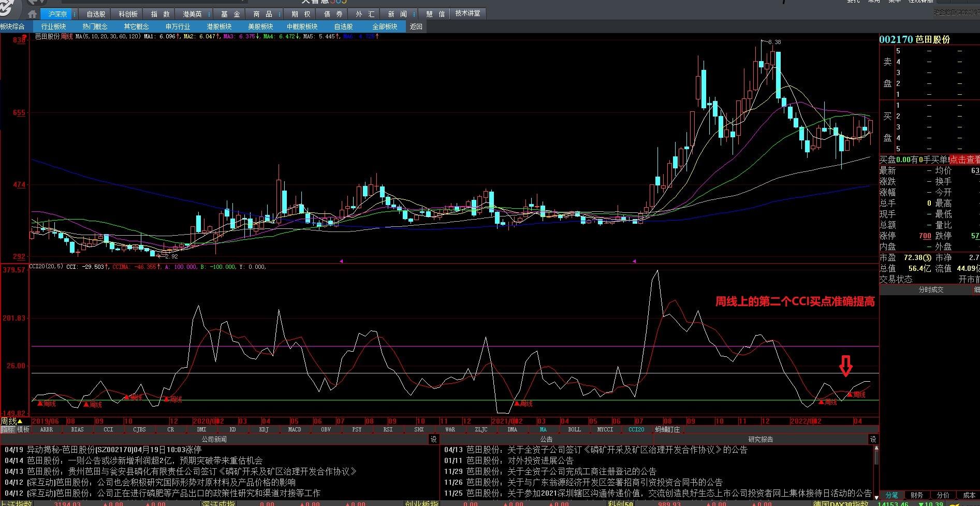Select the 申万行业 sector menu
This screenshot has height=506, width=980.
(x=178, y=26)
